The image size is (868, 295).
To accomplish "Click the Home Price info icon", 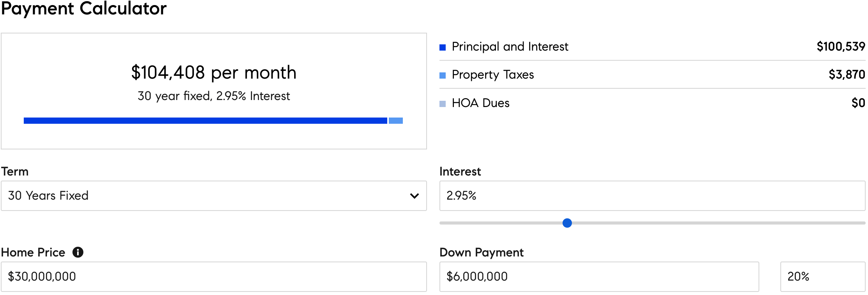I will click(78, 252).
